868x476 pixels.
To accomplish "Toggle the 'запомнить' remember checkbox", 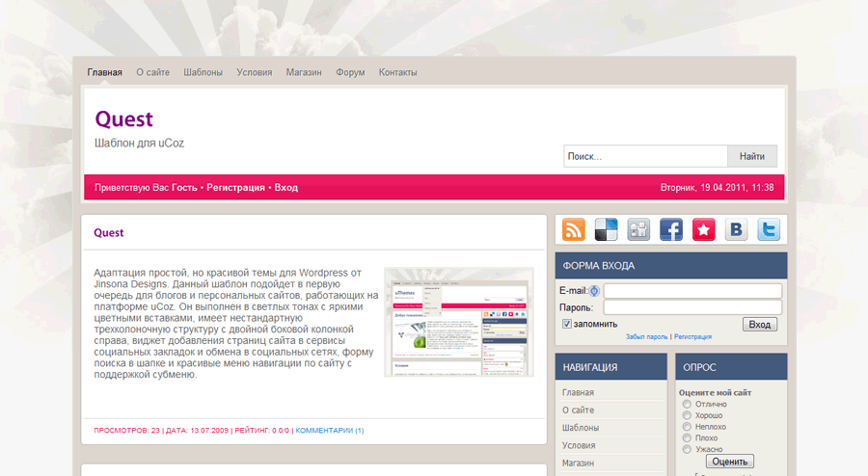I will [x=567, y=324].
